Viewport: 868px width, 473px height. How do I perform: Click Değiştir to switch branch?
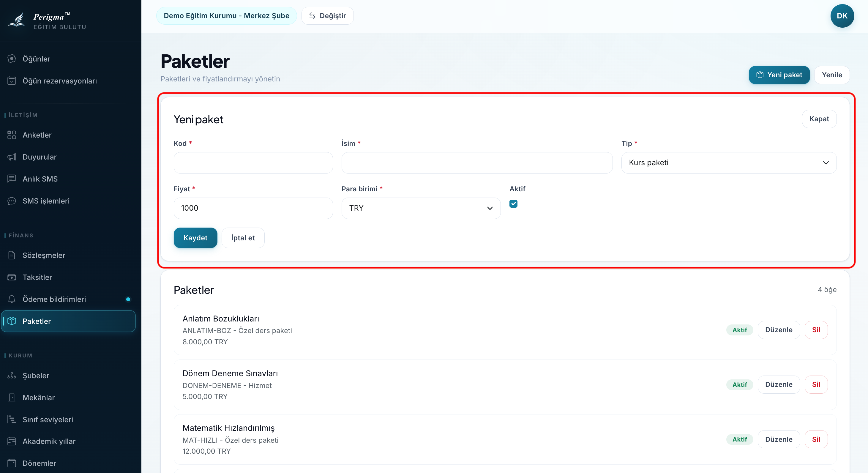coord(327,16)
